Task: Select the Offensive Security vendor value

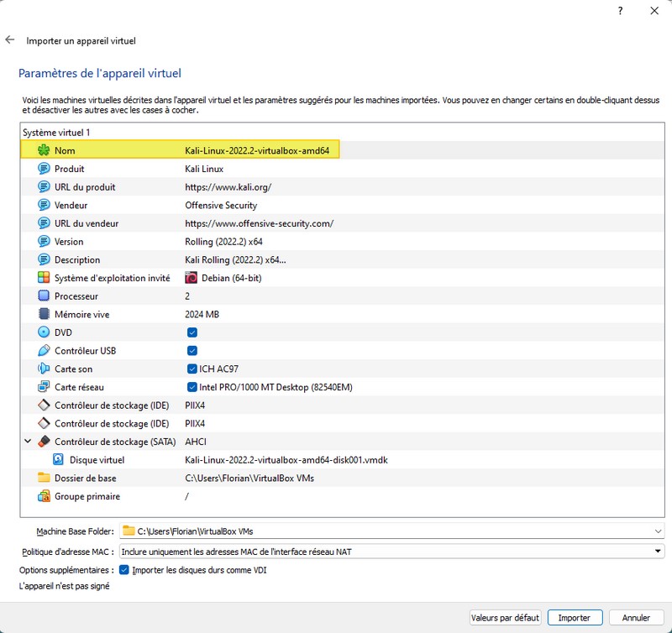Action: [x=221, y=205]
